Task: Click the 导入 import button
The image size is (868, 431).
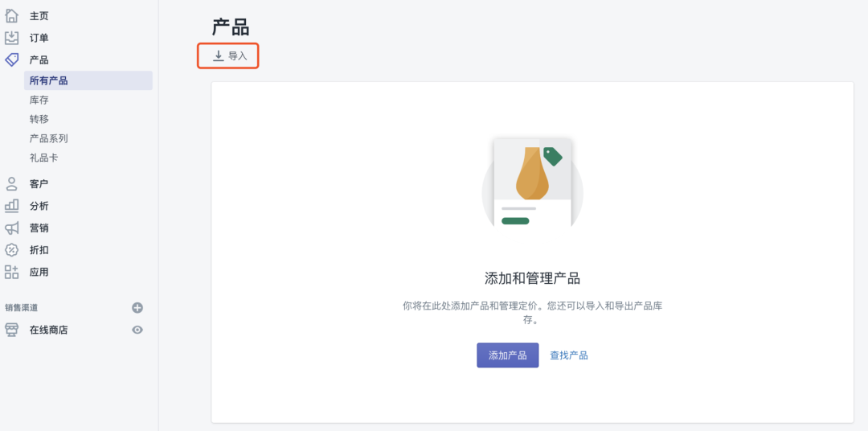Action: (x=228, y=56)
